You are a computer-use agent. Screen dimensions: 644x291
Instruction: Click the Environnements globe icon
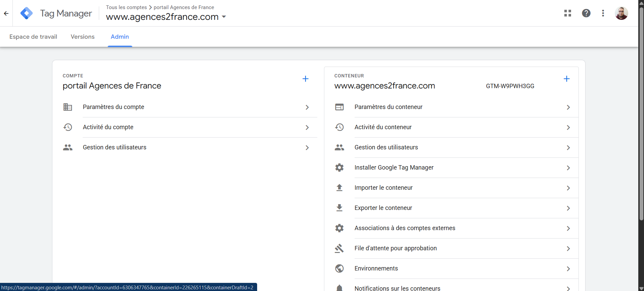click(x=339, y=268)
